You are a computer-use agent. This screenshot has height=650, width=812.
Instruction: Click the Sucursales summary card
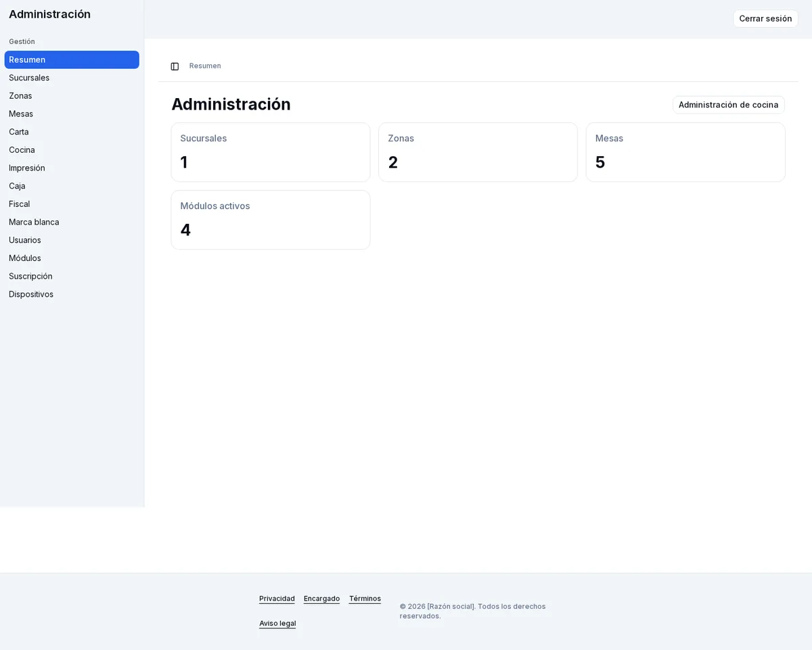click(271, 152)
